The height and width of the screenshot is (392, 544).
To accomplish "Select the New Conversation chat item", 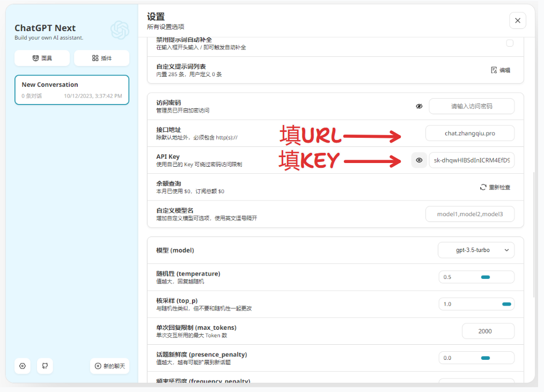I will [x=72, y=90].
